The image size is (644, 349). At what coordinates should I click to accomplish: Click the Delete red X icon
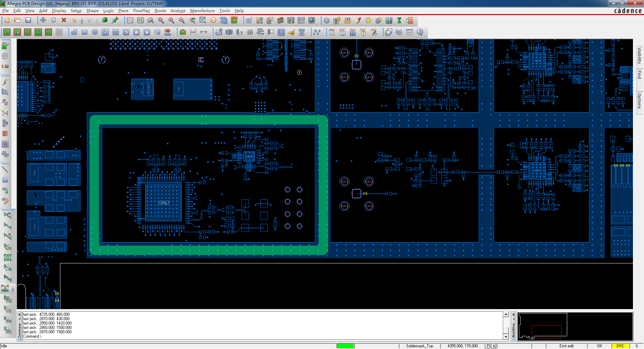(x=64, y=20)
